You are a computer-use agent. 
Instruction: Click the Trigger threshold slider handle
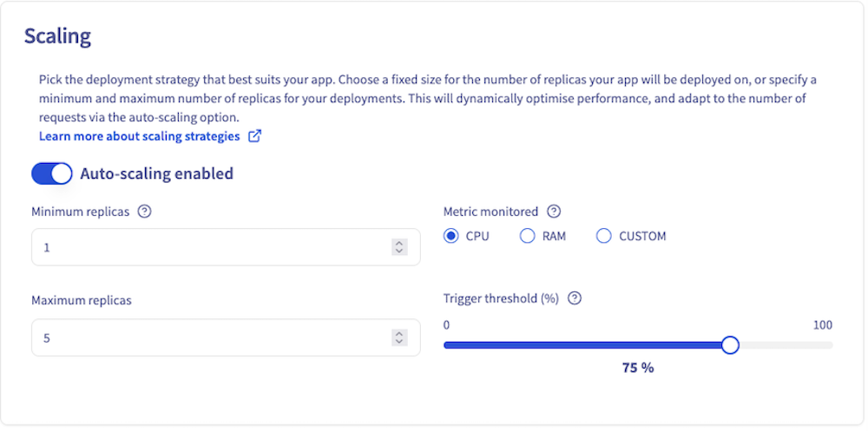coord(730,345)
